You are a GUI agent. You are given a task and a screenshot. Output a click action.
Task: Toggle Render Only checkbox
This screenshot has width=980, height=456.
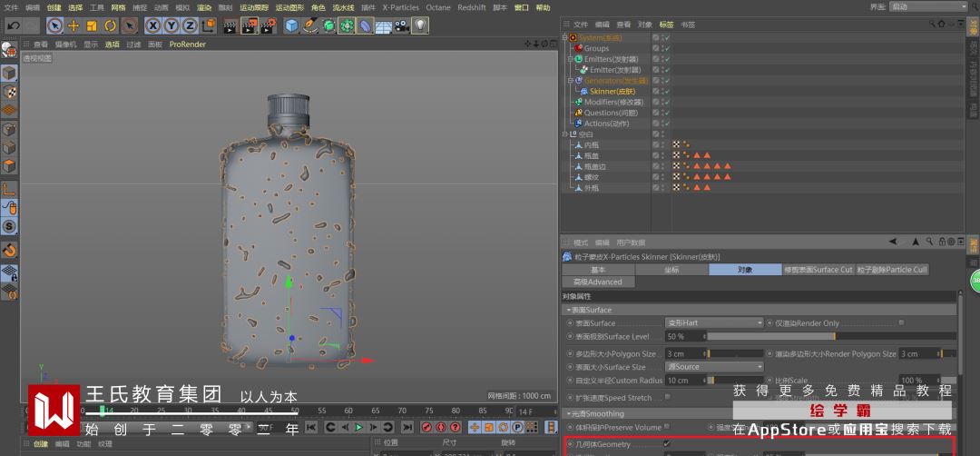point(901,322)
